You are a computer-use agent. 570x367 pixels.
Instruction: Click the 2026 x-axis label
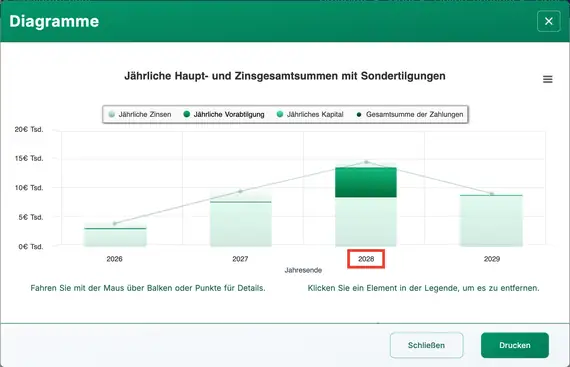pos(115,259)
